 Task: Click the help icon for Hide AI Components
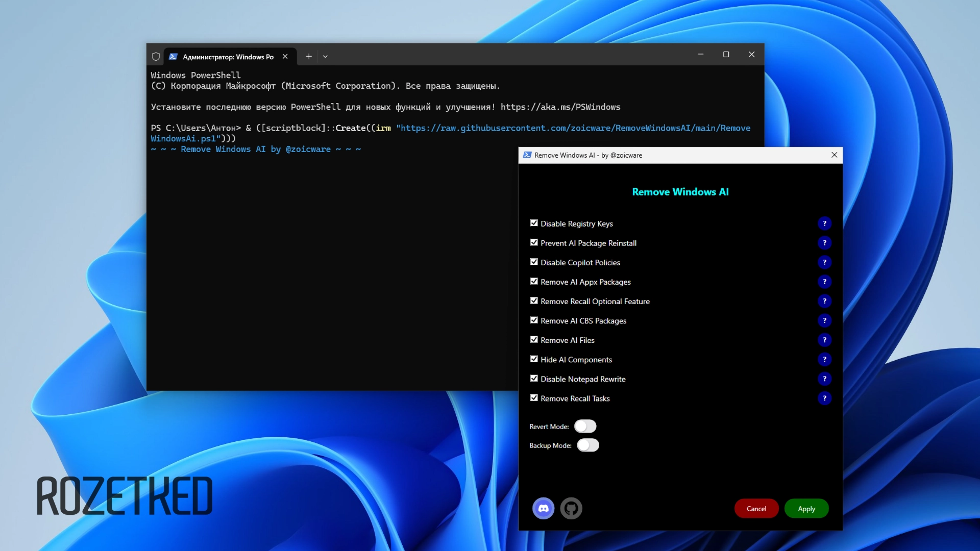(x=825, y=360)
